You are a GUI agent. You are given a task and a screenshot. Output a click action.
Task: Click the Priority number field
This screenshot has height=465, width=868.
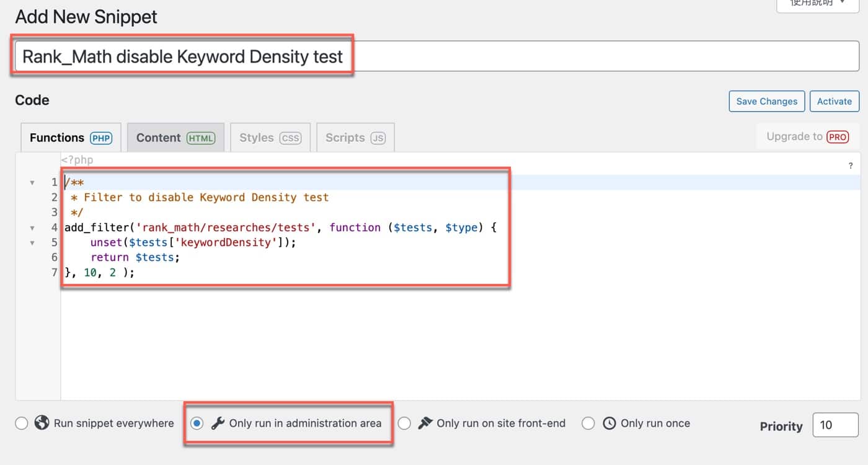(x=835, y=425)
